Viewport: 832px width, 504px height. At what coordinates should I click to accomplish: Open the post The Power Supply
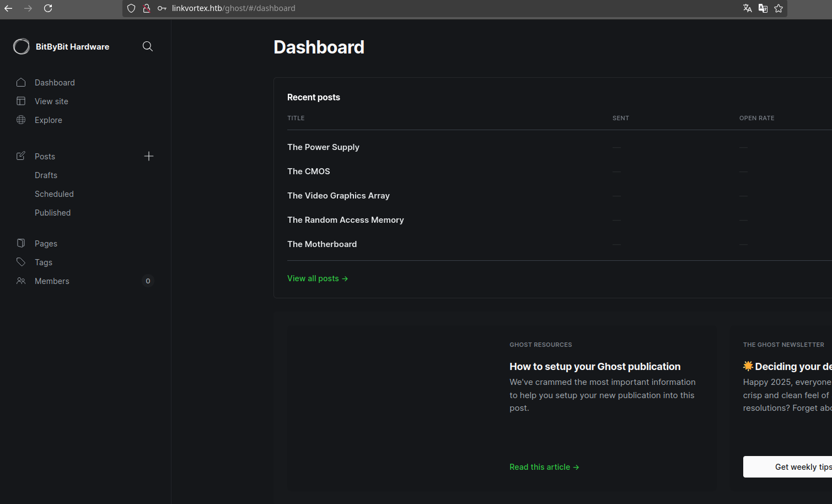[x=323, y=147]
